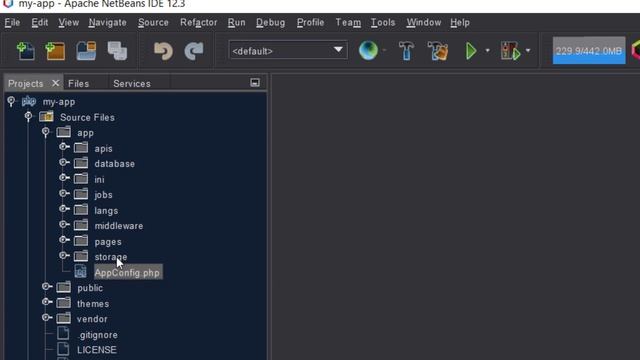Expand the jobs folder
Viewport: 640px width, 360px height.
64,193
